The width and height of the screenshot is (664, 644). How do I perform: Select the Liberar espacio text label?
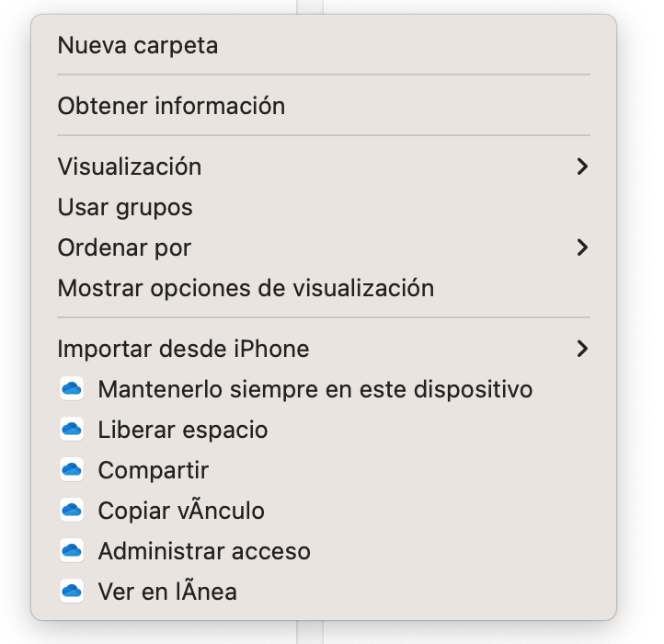tap(183, 430)
